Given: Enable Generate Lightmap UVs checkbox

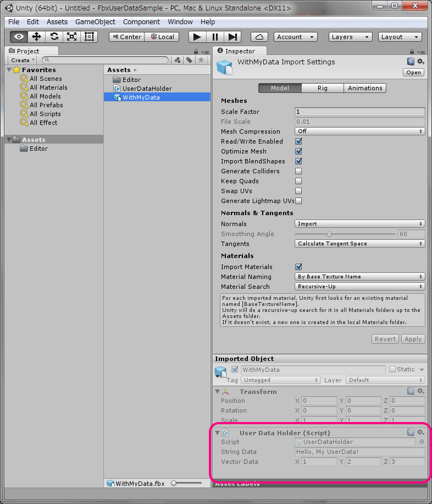Looking at the screenshot, I should tap(298, 201).
